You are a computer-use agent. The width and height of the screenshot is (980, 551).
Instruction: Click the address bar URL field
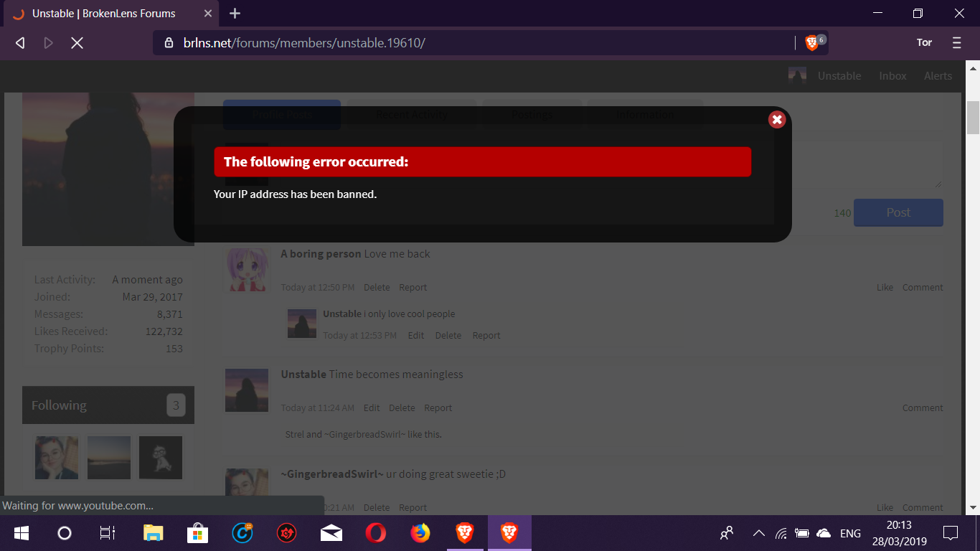[473, 43]
